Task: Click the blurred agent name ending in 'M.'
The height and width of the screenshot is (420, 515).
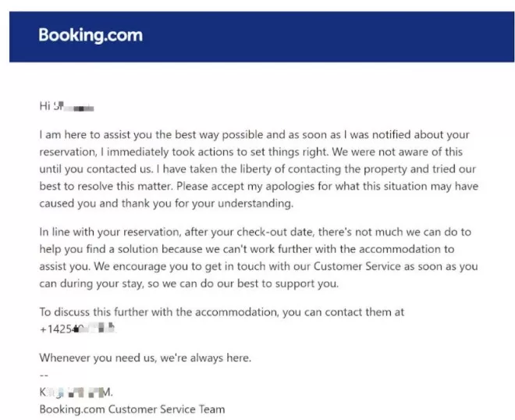Action: pyautogui.click(x=76, y=392)
